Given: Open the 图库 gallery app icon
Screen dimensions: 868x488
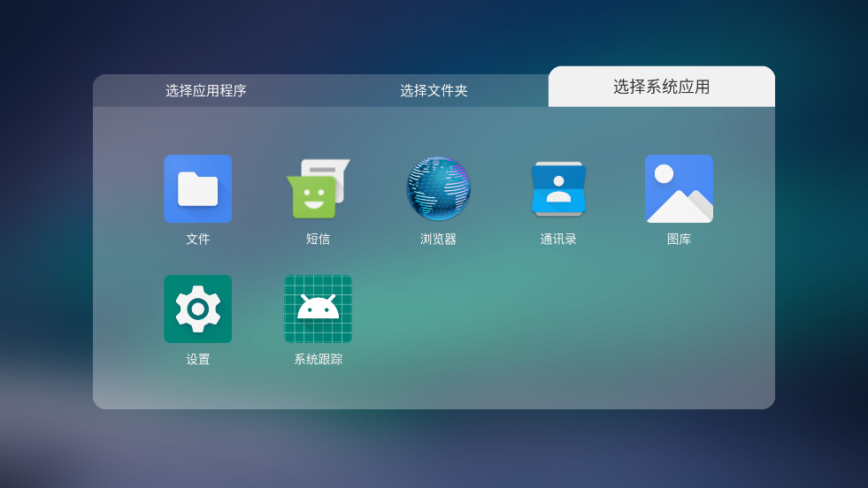Looking at the screenshot, I should tap(679, 188).
